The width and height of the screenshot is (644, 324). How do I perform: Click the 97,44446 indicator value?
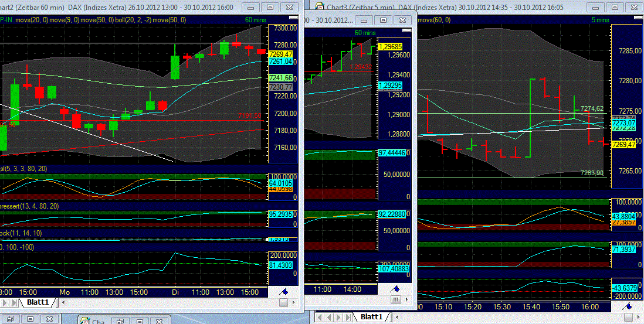(x=392, y=152)
